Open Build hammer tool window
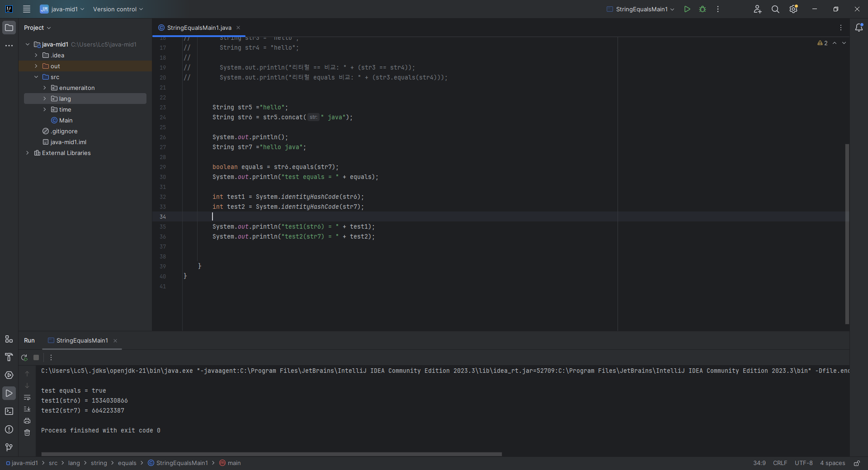The image size is (868, 470). pos(9,357)
